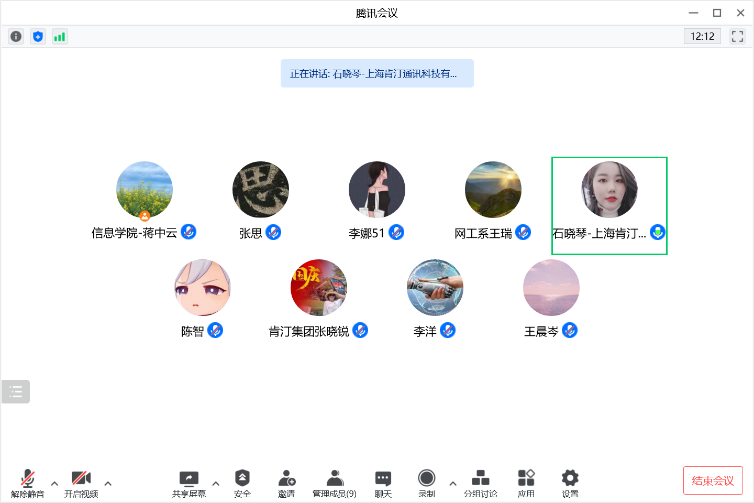Click the 共享屏幕 share screen icon
This screenshot has height=503, width=754.
click(x=188, y=481)
